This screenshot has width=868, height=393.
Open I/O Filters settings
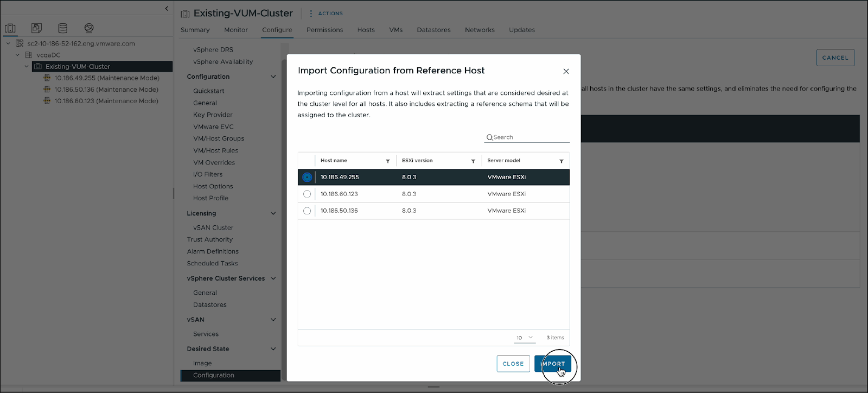(208, 175)
